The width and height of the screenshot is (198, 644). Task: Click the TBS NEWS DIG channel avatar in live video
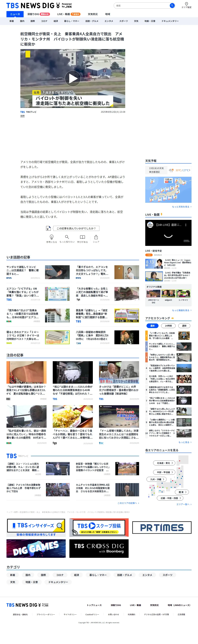click(x=150, y=225)
